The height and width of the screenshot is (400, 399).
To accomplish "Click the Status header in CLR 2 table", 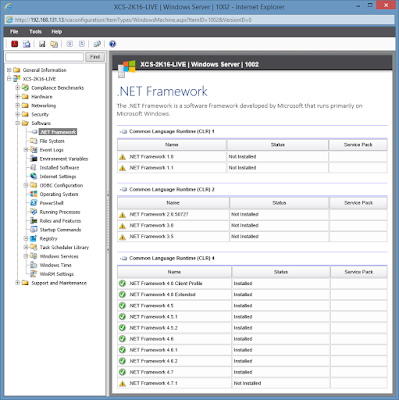I will [x=279, y=203].
